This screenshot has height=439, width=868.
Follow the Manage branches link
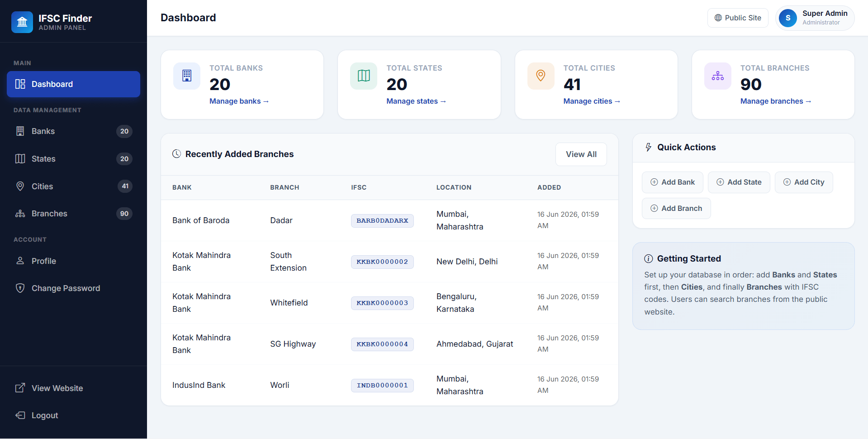tap(776, 101)
